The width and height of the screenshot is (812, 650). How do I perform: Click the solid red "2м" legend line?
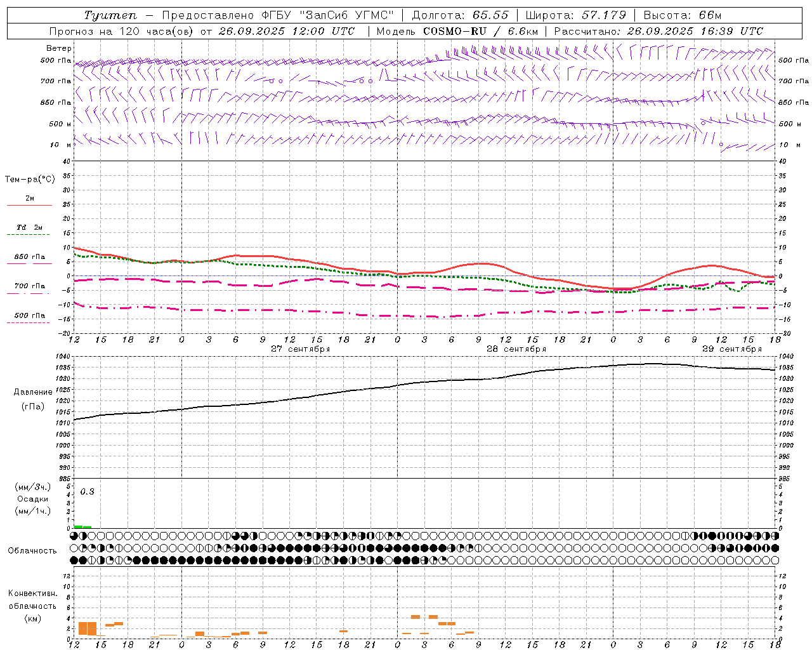(x=29, y=205)
